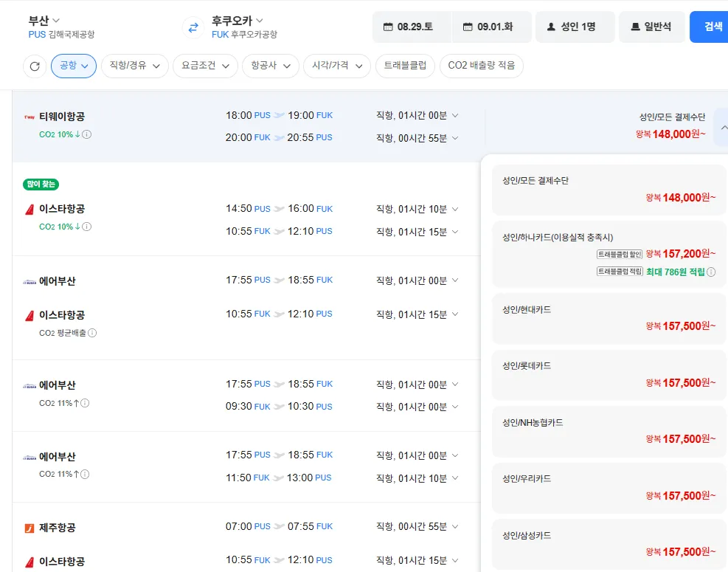Open the 시각/가격 filter dropdown

[x=337, y=66]
